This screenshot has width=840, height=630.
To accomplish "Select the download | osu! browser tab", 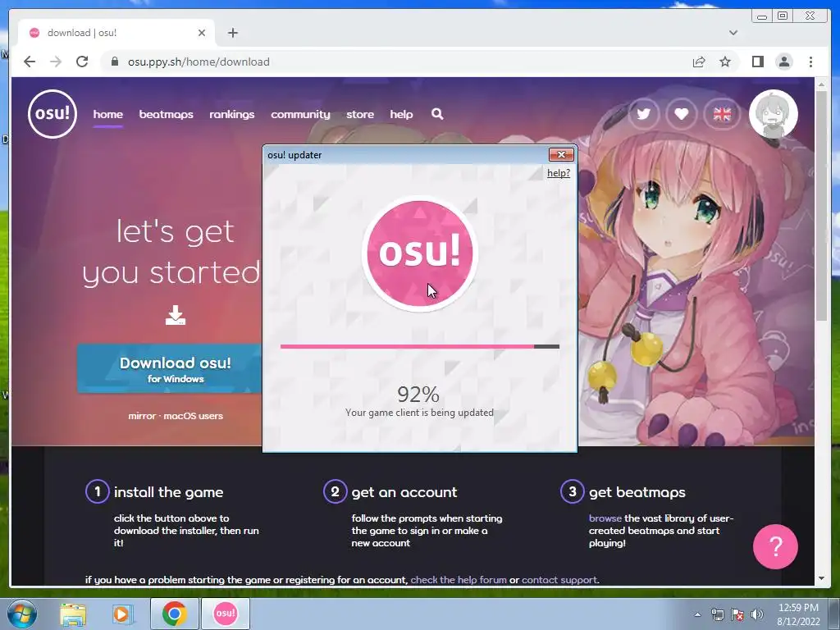I will [x=116, y=33].
